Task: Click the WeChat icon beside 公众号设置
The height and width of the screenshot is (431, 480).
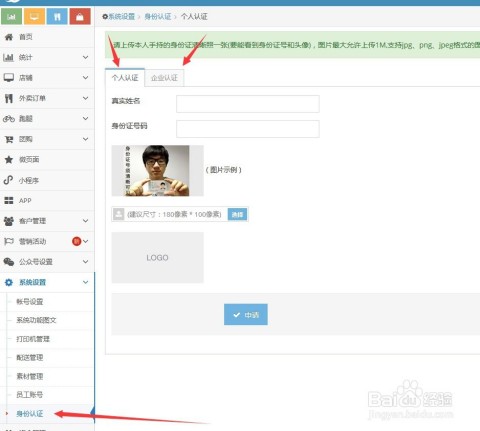Action: (x=9, y=262)
